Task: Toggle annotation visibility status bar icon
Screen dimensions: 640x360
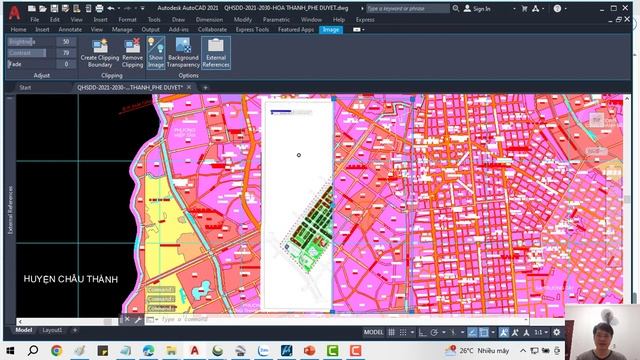Action: click(504, 332)
